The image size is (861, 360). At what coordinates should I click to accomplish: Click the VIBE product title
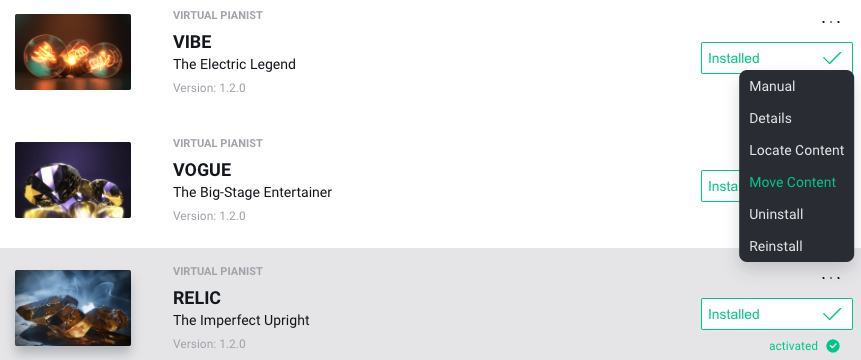pos(192,42)
